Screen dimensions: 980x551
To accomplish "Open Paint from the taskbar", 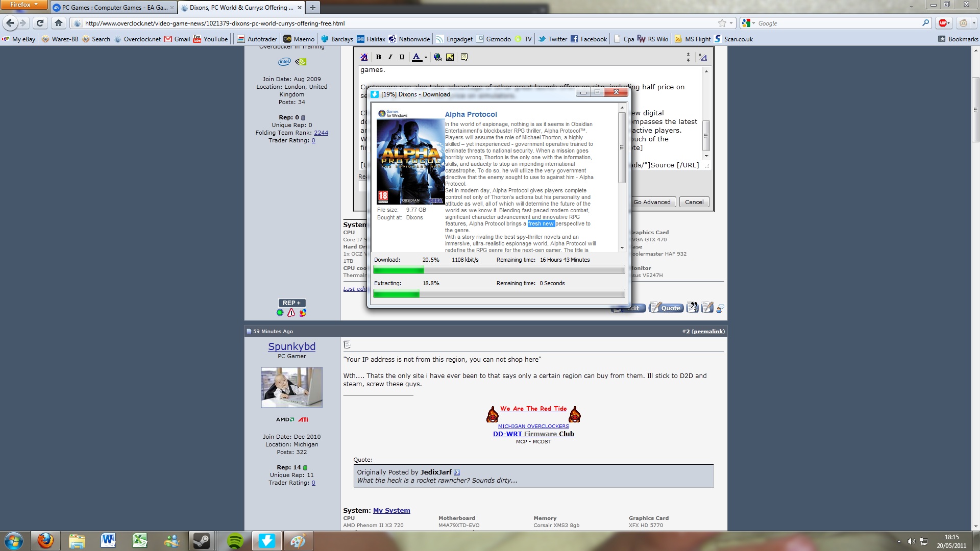I will point(298,541).
